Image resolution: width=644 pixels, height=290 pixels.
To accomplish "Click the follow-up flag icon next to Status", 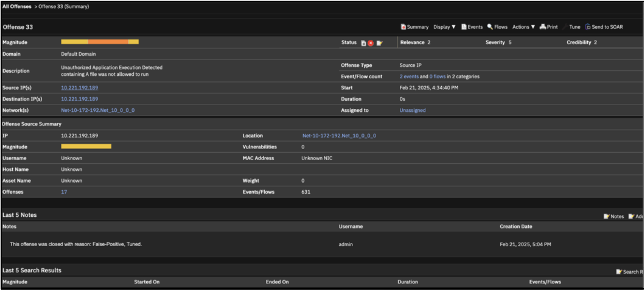I will pyautogui.click(x=380, y=43).
